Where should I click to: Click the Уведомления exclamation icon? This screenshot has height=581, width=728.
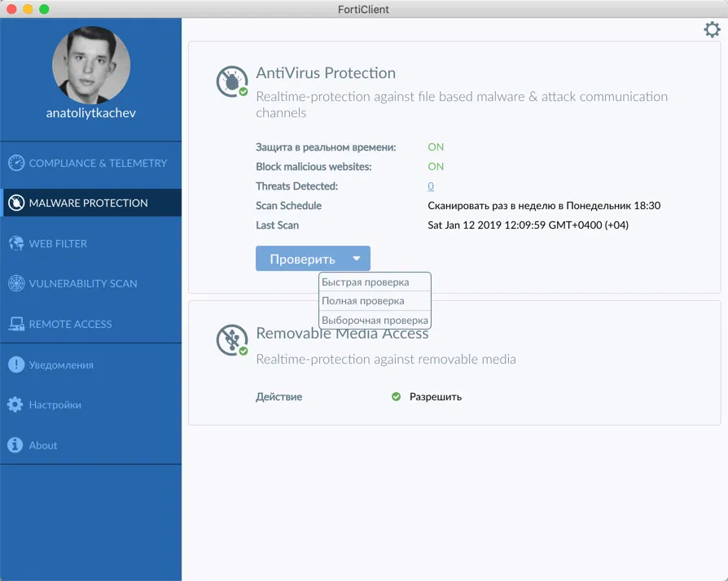16,365
